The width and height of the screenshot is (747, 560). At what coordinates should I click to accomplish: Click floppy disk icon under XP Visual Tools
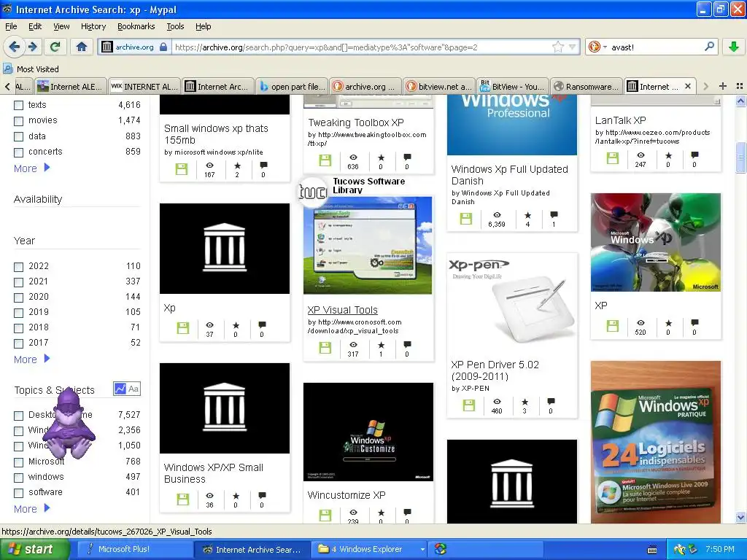tap(325, 348)
